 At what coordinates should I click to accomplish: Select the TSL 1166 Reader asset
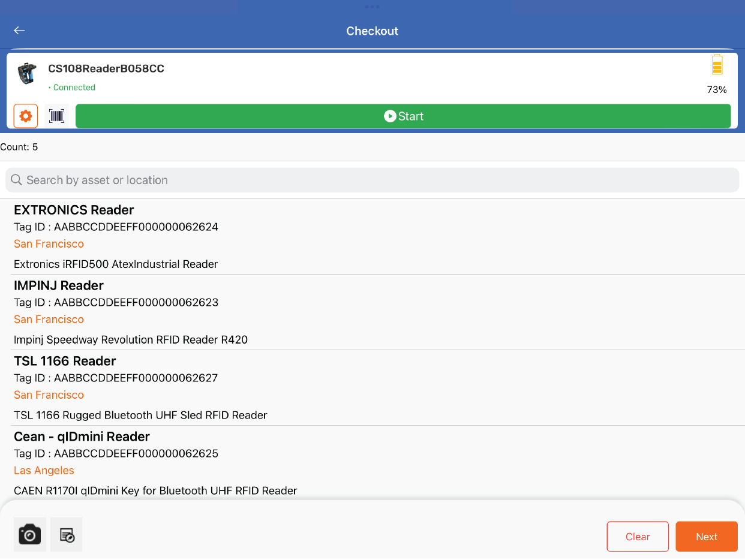65,361
